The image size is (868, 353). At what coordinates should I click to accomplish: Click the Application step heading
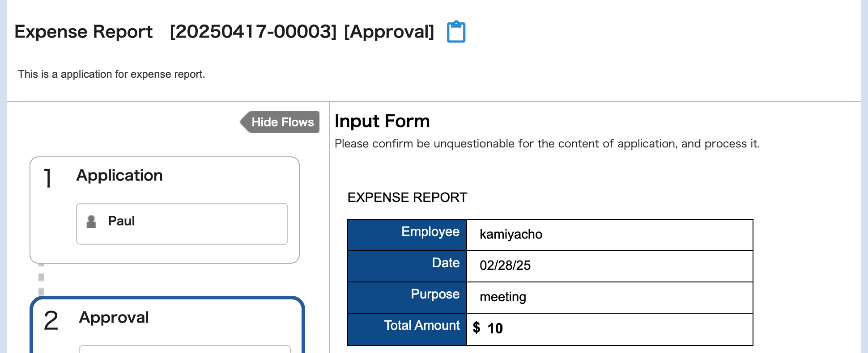coord(119,176)
